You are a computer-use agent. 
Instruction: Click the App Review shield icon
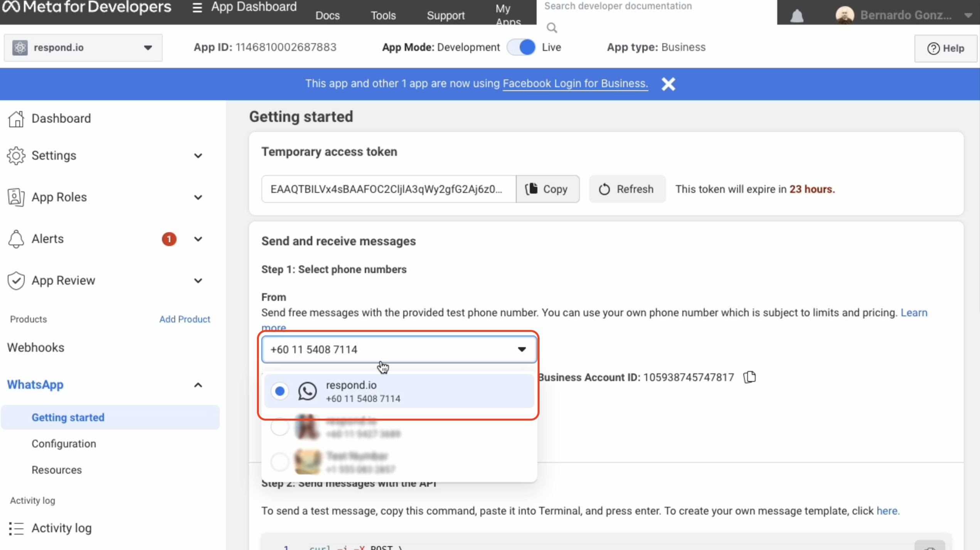click(x=16, y=280)
